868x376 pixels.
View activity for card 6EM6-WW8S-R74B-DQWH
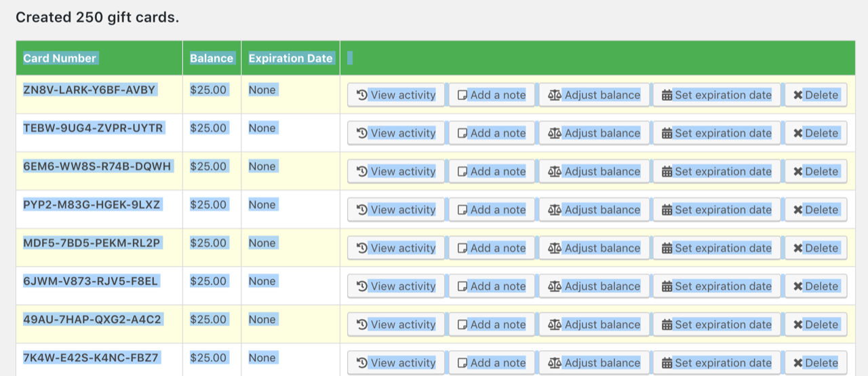[396, 172]
